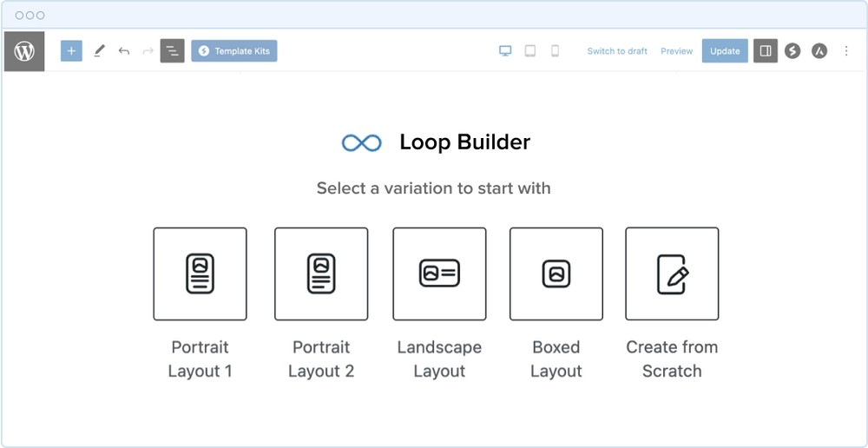Click the Portrait Layout 2 label
This screenshot has width=868, height=448.
click(321, 359)
